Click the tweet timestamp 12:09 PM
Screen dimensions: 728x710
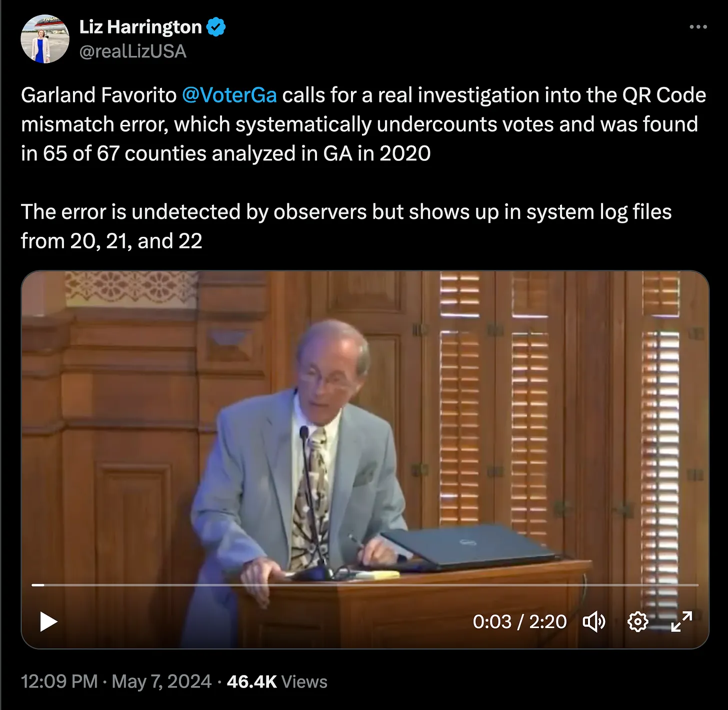point(59,682)
